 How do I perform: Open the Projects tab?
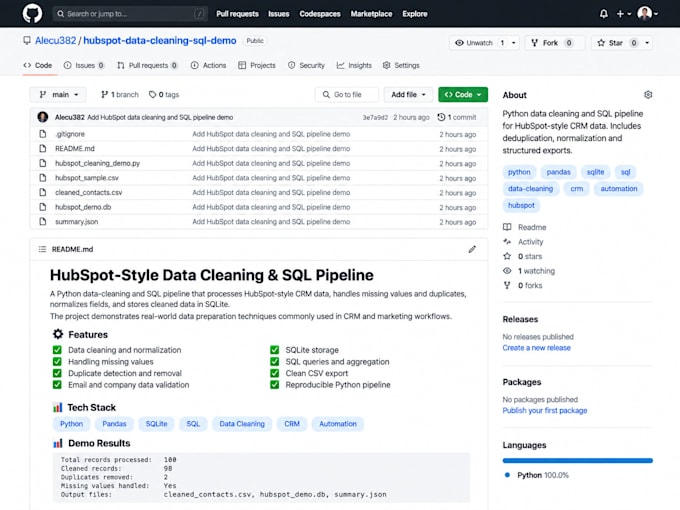(257, 65)
